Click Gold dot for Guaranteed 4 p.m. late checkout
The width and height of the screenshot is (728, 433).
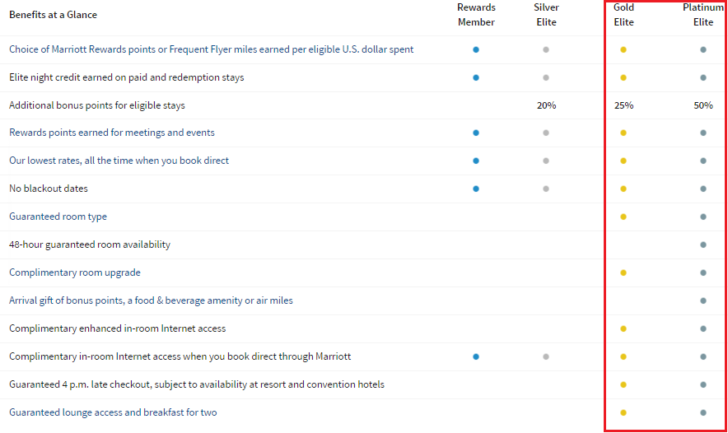point(624,384)
